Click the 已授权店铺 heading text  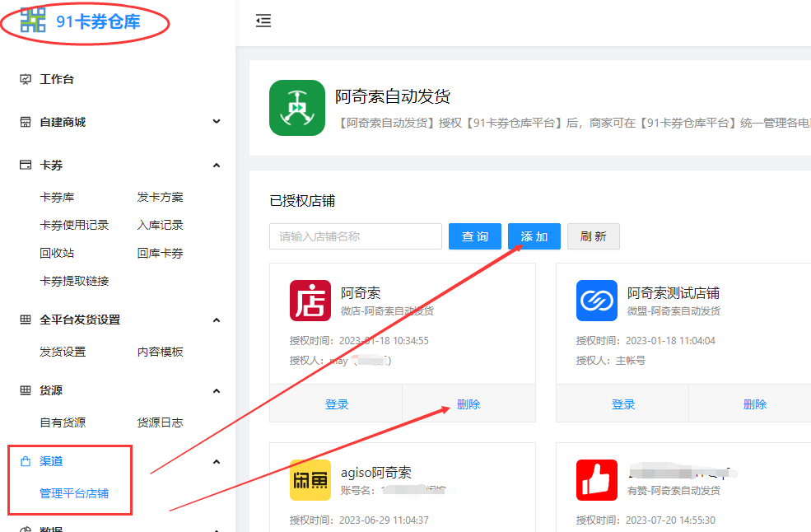click(x=302, y=201)
